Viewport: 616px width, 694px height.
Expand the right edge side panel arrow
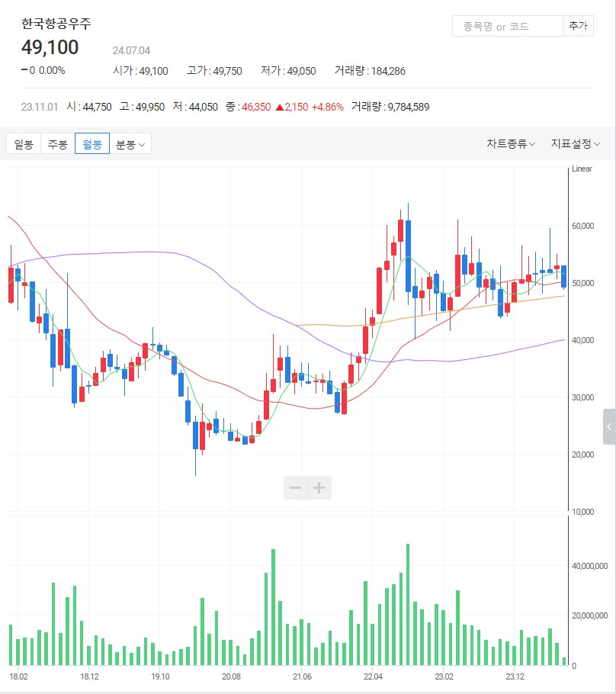pos(609,427)
